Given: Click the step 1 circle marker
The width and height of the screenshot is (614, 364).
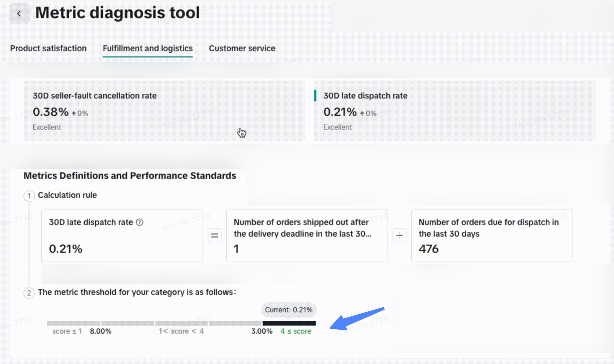Looking at the screenshot, I should click(x=29, y=196).
